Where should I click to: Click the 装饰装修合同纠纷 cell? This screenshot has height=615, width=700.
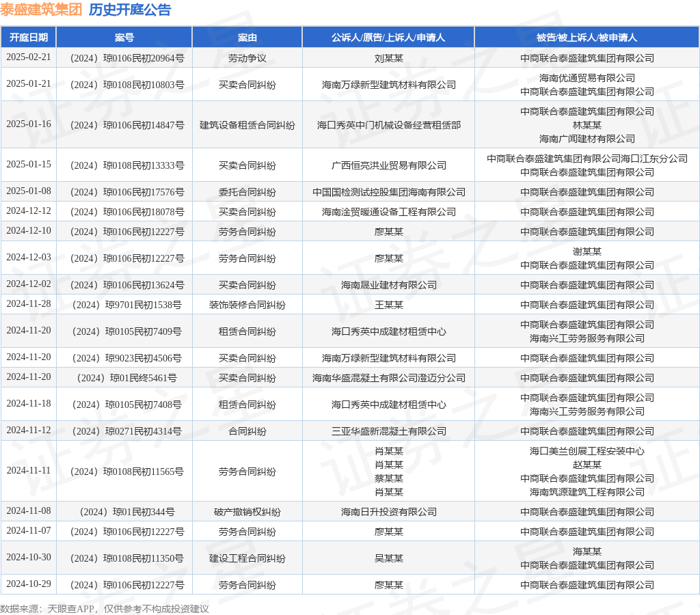tap(247, 305)
